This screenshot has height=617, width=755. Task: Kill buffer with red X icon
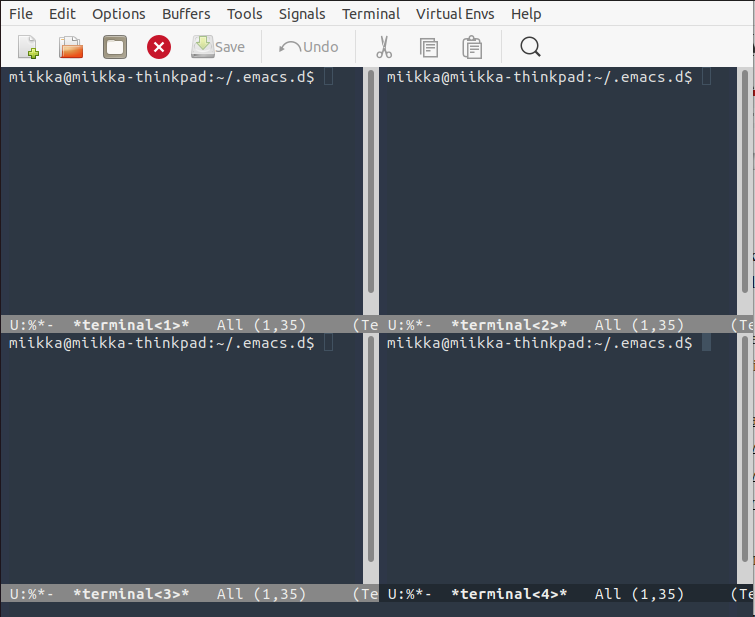click(159, 47)
